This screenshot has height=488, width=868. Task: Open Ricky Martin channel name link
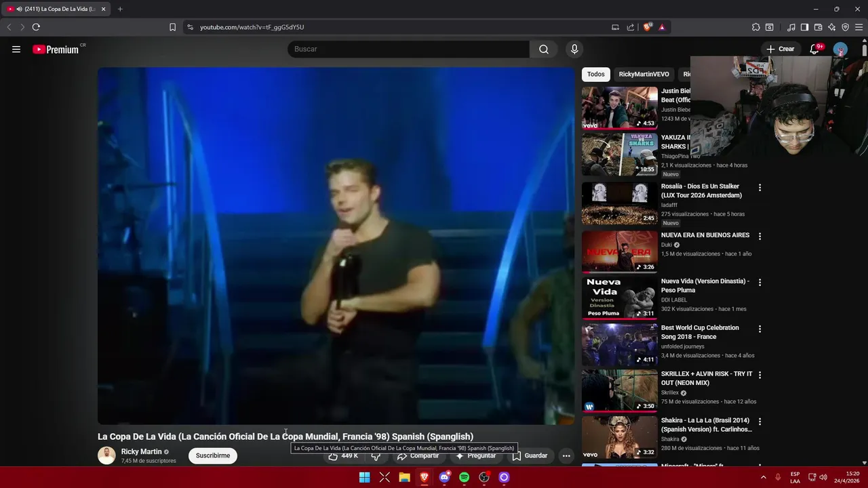point(142,451)
